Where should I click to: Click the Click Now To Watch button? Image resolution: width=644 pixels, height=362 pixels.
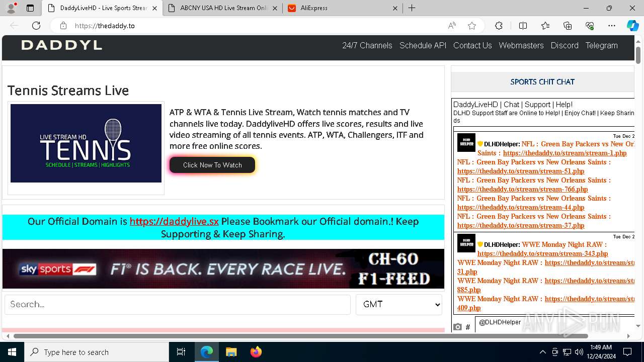(x=212, y=165)
